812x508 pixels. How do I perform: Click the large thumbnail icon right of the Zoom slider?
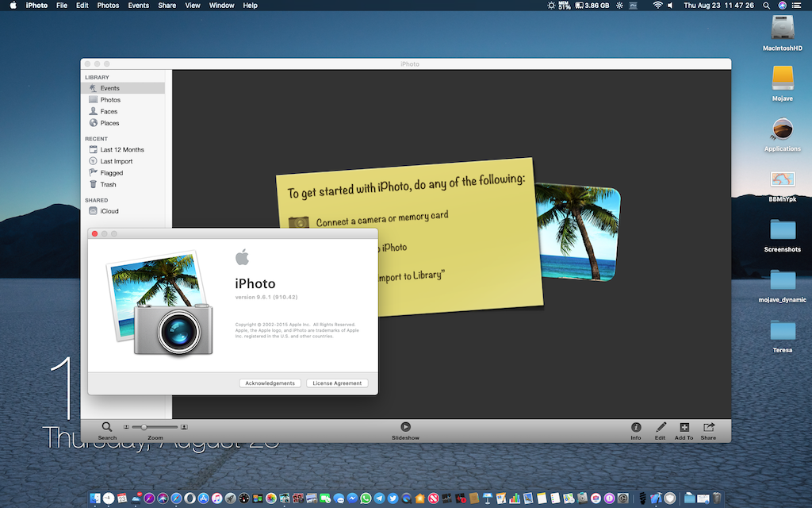tap(184, 427)
